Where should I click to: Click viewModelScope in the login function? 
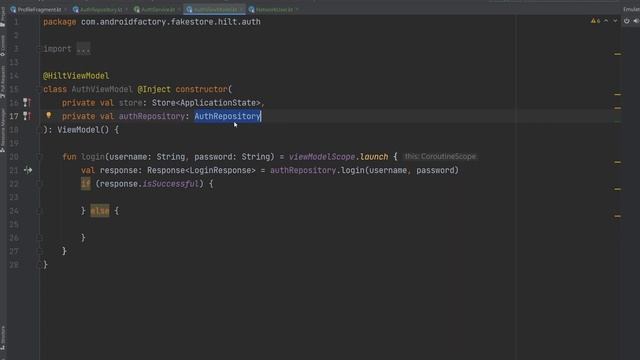click(x=322, y=157)
